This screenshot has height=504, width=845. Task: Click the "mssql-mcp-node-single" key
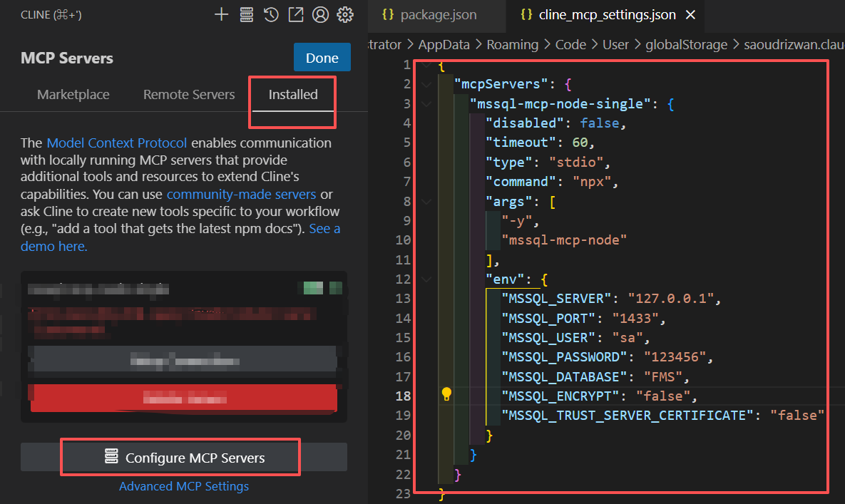click(560, 104)
